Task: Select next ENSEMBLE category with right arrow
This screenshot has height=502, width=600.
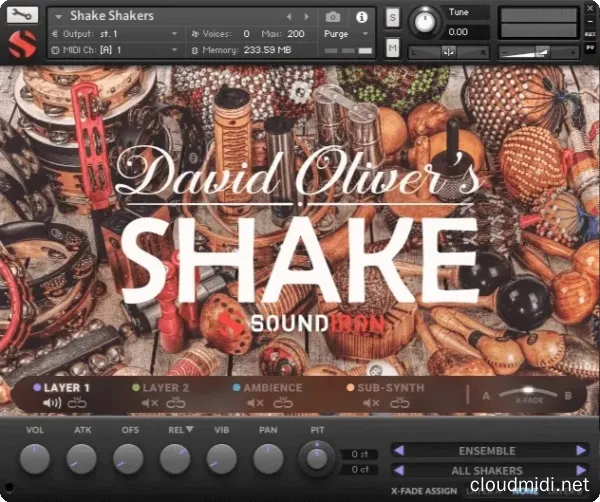Action: (x=581, y=451)
